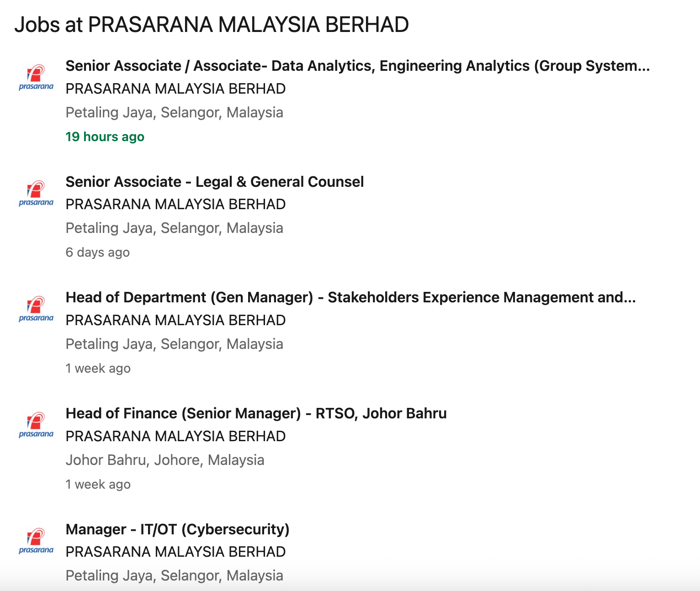The height and width of the screenshot is (591, 700).
Task: Click location under Legal & General Counsel job
Action: click(x=174, y=228)
